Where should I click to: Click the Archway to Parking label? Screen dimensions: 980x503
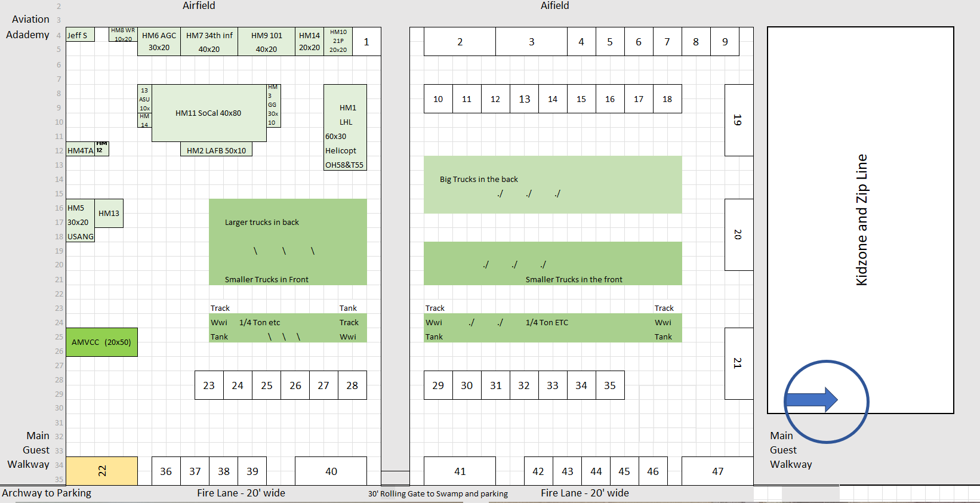coord(47,493)
